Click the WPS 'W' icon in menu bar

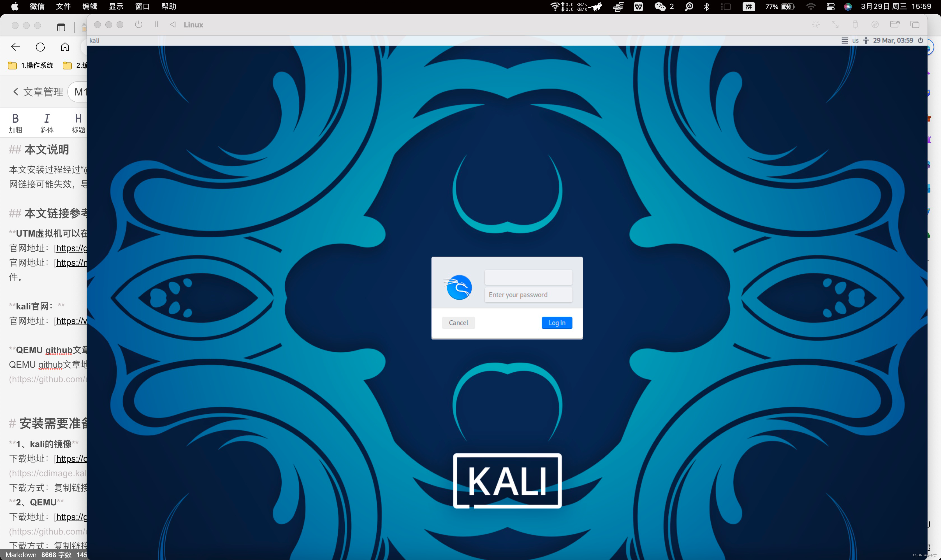pos(638,6)
